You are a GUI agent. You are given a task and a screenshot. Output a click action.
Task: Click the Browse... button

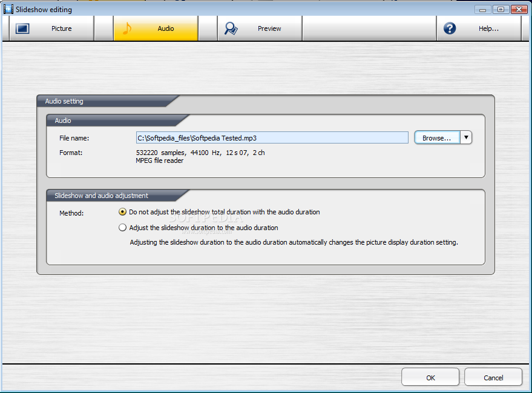[x=437, y=137]
